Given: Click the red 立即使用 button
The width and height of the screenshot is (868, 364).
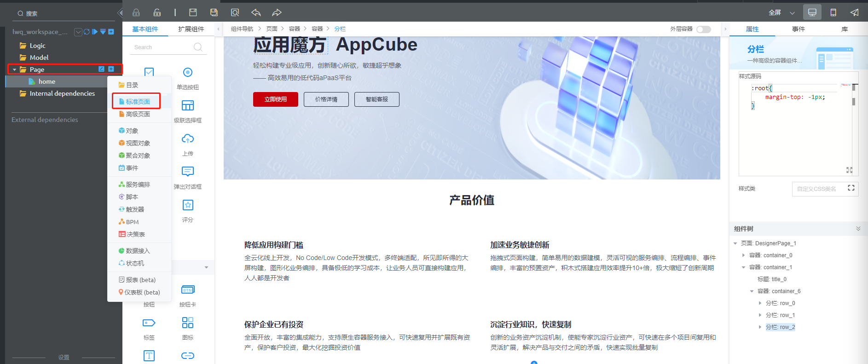Looking at the screenshot, I should click(276, 99).
